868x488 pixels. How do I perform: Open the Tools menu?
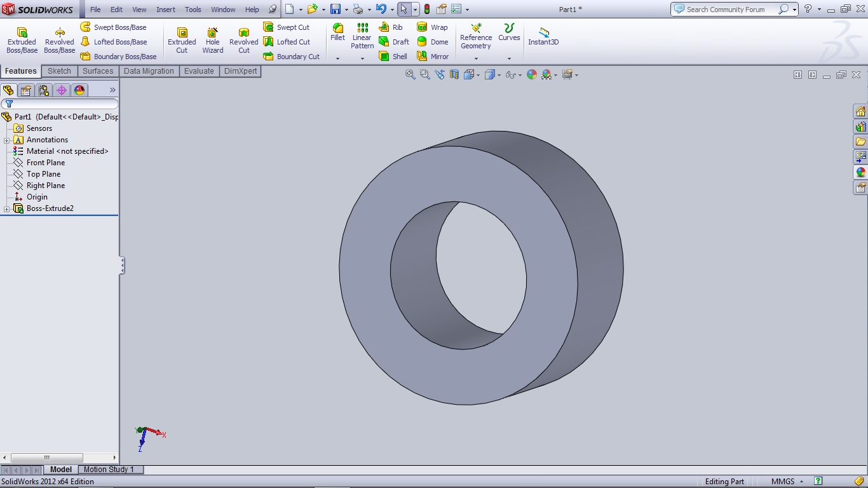[193, 10]
